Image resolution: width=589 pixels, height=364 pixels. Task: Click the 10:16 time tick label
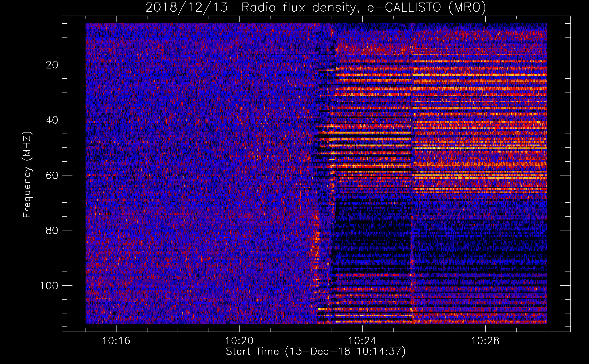tap(116, 341)
